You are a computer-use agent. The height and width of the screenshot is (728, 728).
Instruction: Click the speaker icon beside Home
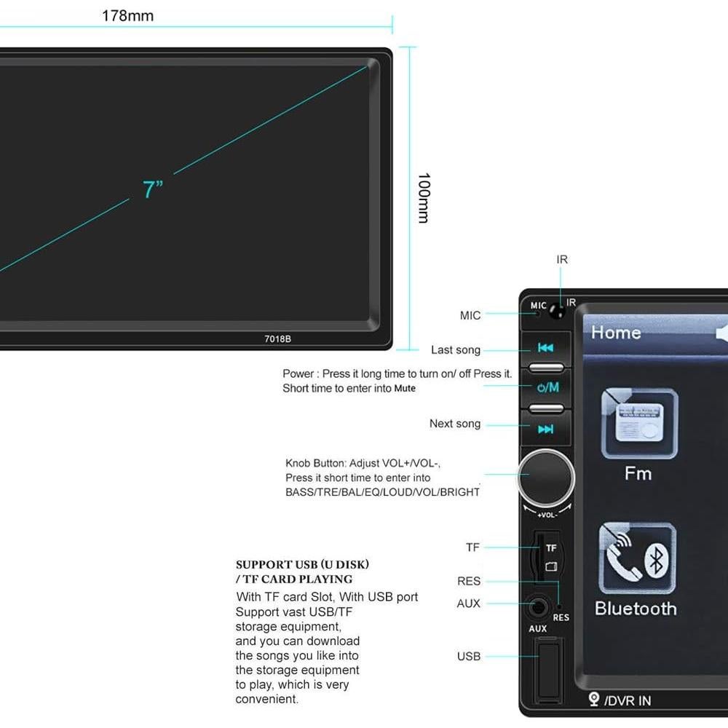(x=722, y=333)
